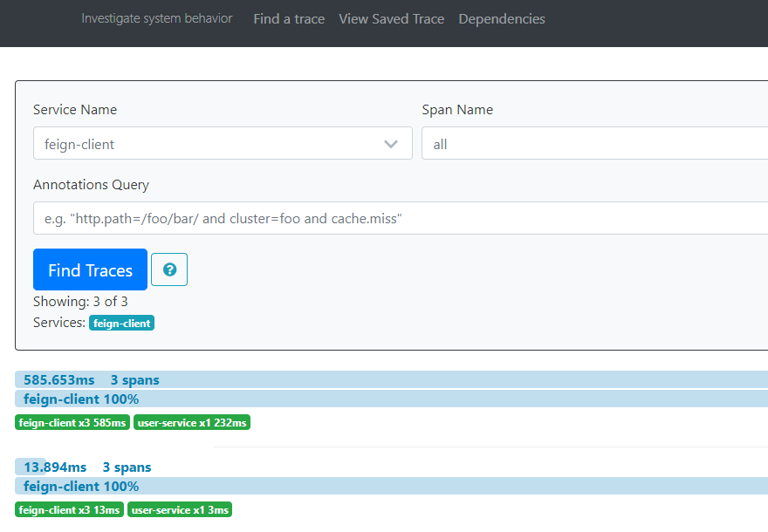Viewport: 768px width, 532px height.
Task: Click the feign-client x3 585ms badge
Action: point(72,422)
